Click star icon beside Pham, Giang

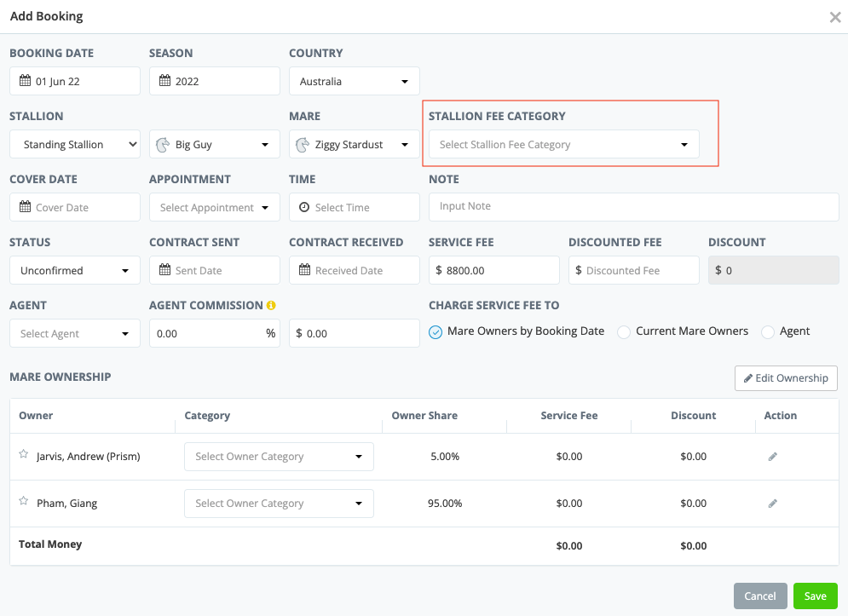point(24,502)
